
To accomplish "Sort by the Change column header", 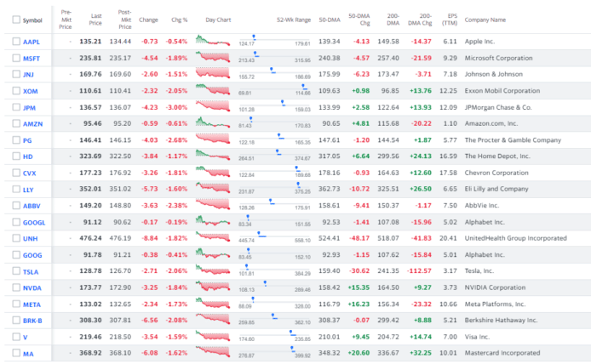I will tap(148, 20).
